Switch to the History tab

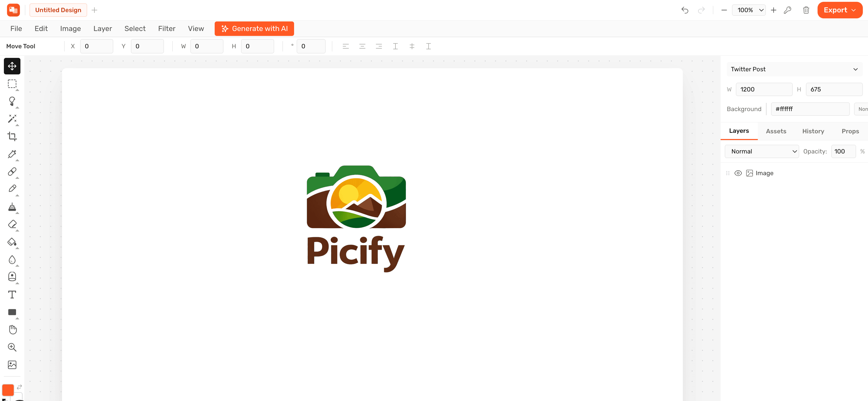[x=813, y=131]
